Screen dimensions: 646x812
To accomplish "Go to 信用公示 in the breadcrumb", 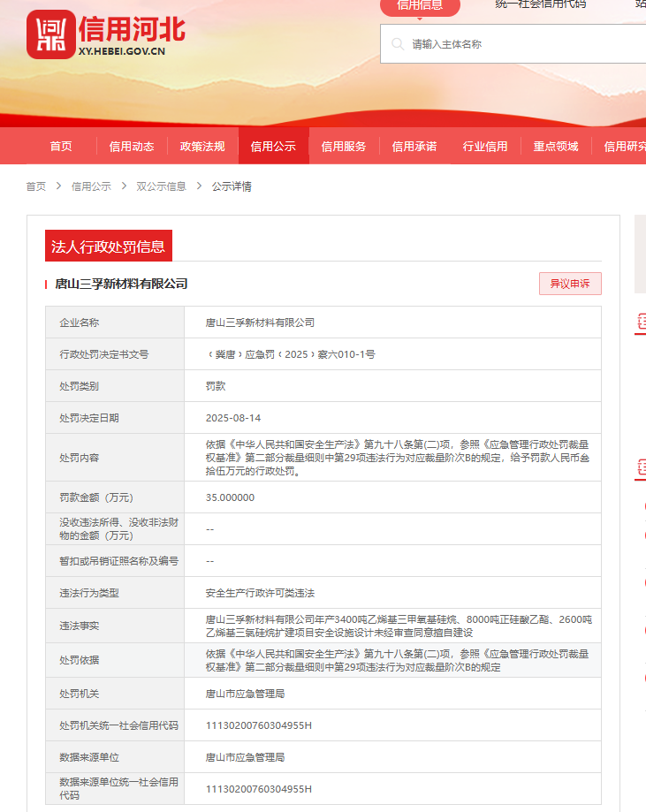I will 91,186.
